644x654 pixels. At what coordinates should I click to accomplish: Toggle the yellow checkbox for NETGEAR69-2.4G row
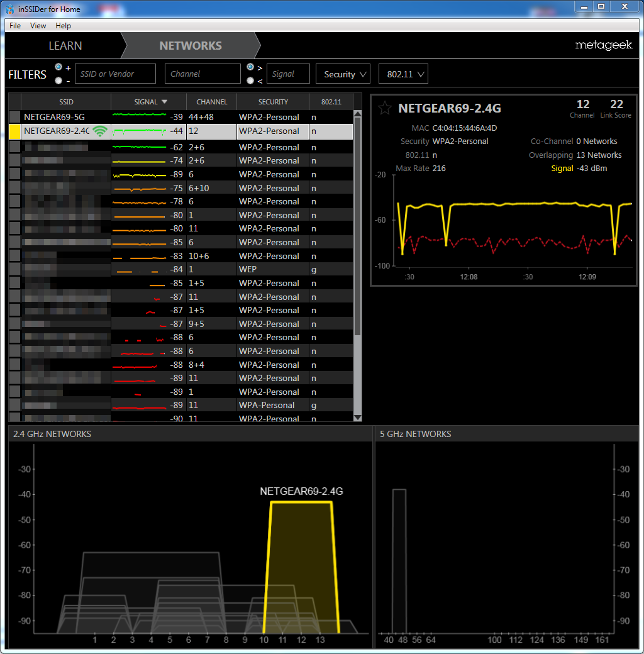(x=14, y=131)
